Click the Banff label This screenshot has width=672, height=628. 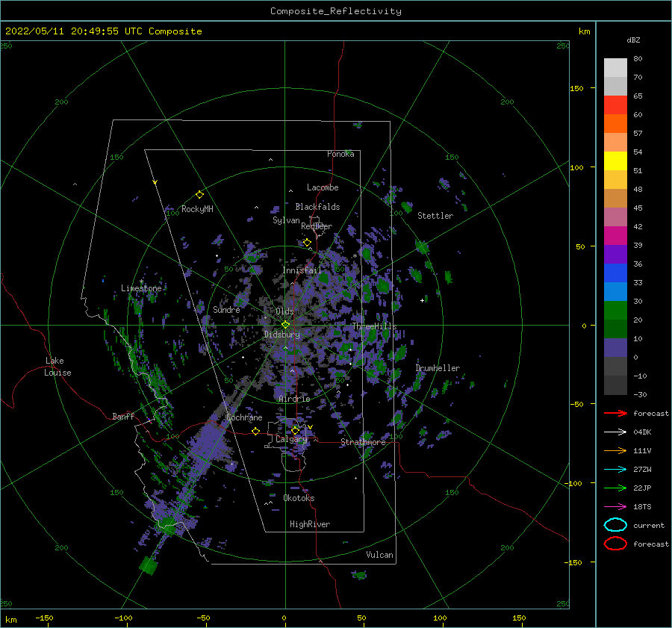click(x=123, y=416)
